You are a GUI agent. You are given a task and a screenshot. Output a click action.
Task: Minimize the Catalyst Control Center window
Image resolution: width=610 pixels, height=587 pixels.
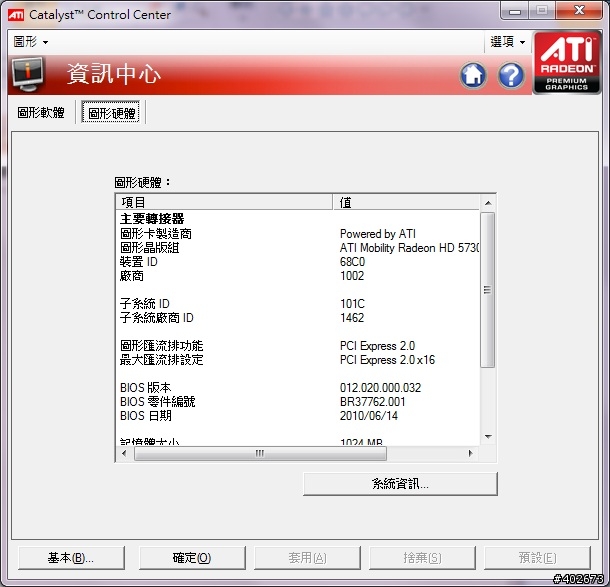click(515, 11)
